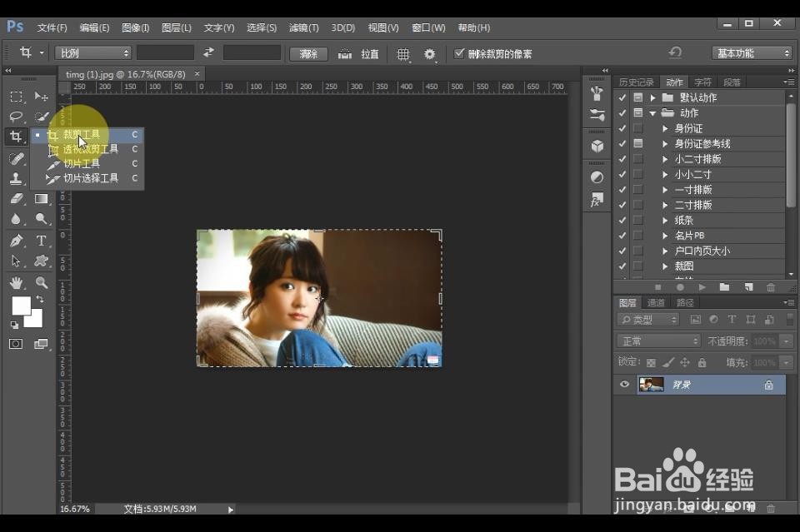Select the Rectangular Marquee tool
The width and height of the screenshot is (800, 532).
[16, 97]
